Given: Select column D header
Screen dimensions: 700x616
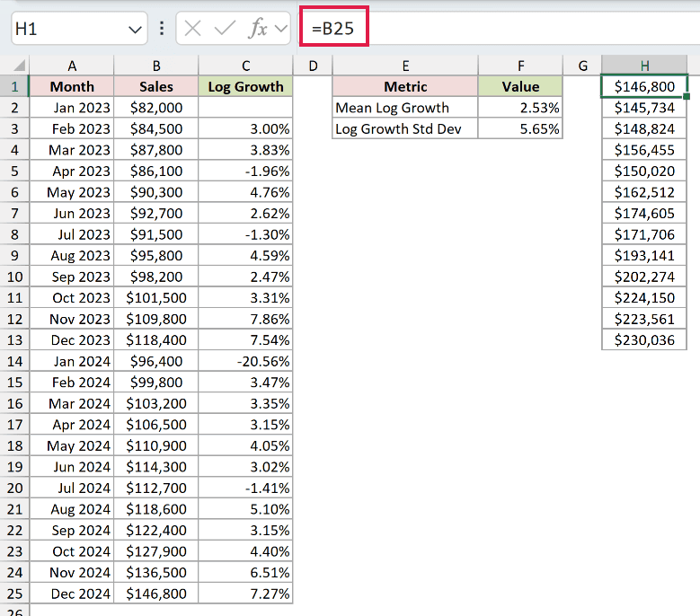Looking at the screenshot, I should tap(313, 66).
